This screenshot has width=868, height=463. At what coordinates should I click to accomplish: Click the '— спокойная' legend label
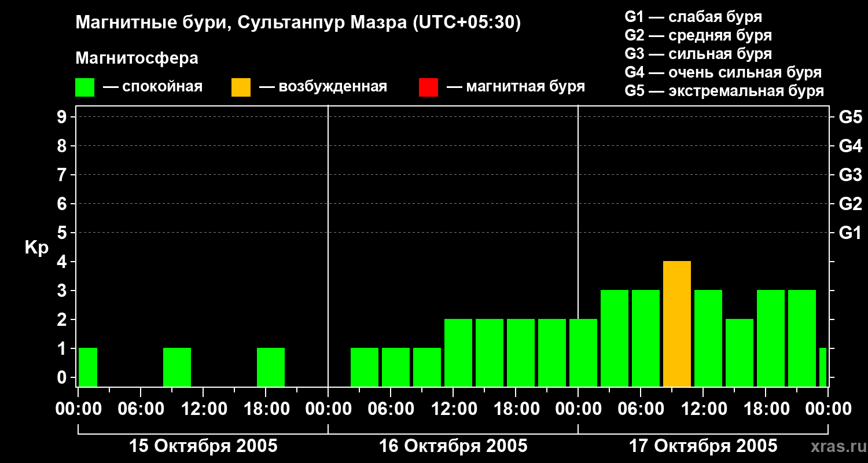(x=153, y=87)
